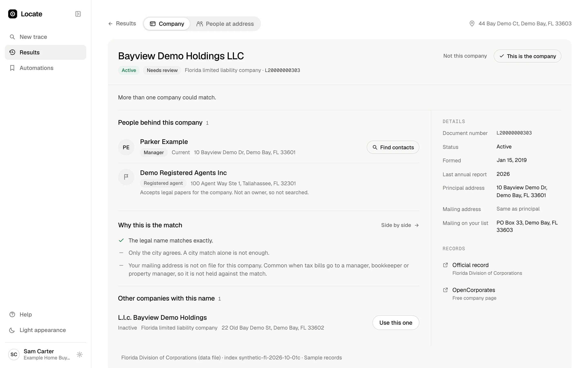Click the Registered agent tag
The height and width of the screenshot is (368, 588).
coord(163,183)
